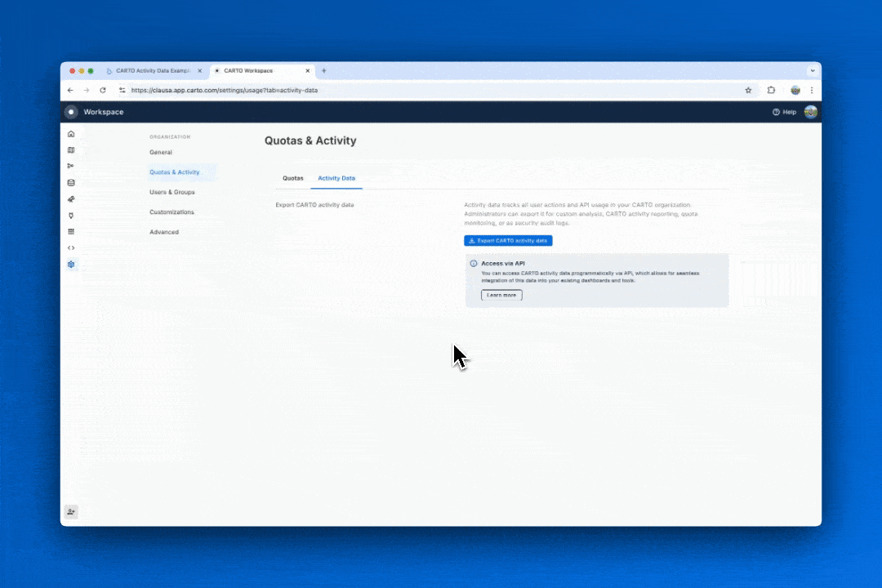Image resolution: width=882 pixels, height=588 pixels.
Task: Click the browser address bar URL
Action: pyautogui.click(x=225, y=91)
